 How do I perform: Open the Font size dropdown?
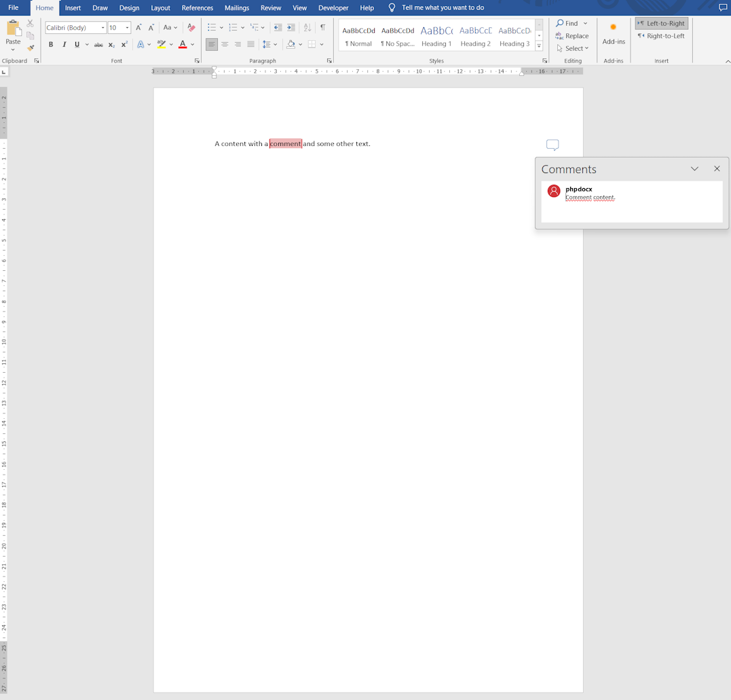click(x=128, y=28)
